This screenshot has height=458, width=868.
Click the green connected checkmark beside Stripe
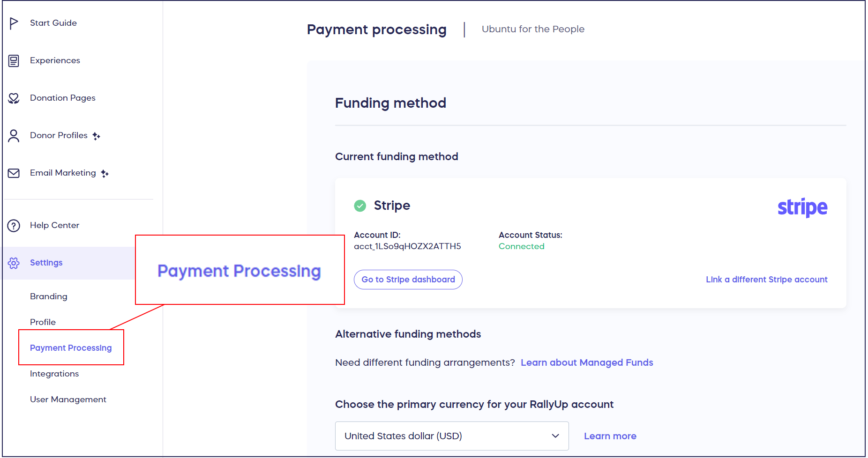(x=359, y=206)
